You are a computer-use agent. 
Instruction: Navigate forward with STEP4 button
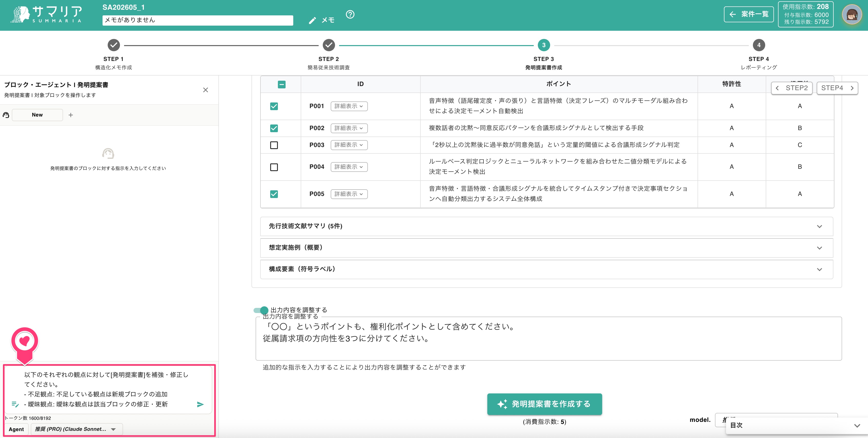pos(837,88)
